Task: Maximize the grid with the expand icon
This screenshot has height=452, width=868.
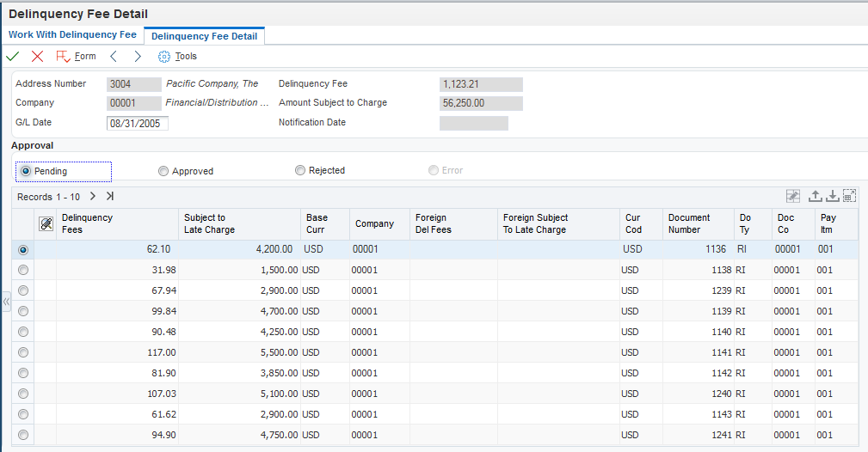Action: pyautogui.click(x=849, y=196)
